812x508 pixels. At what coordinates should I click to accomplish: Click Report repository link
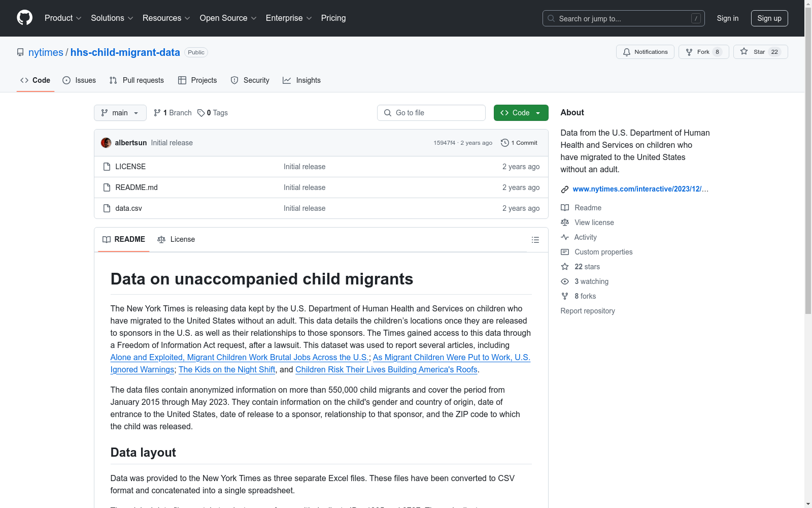click(588, 311)
